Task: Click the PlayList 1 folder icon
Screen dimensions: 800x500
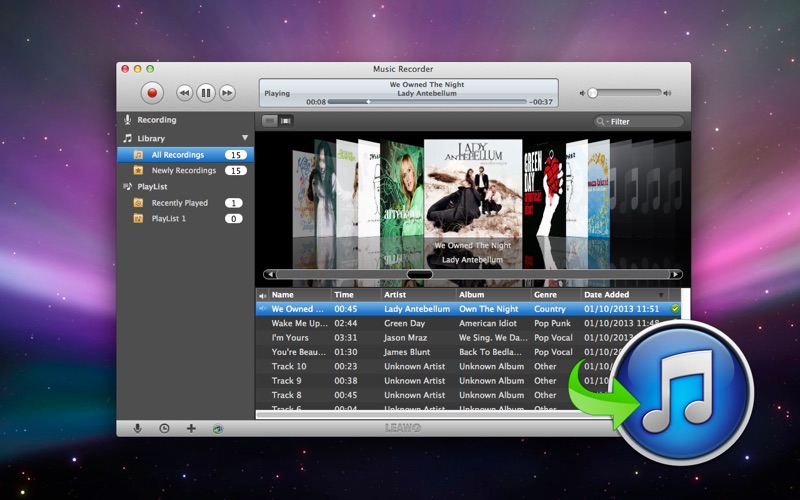Action: [x=138, y=219]
